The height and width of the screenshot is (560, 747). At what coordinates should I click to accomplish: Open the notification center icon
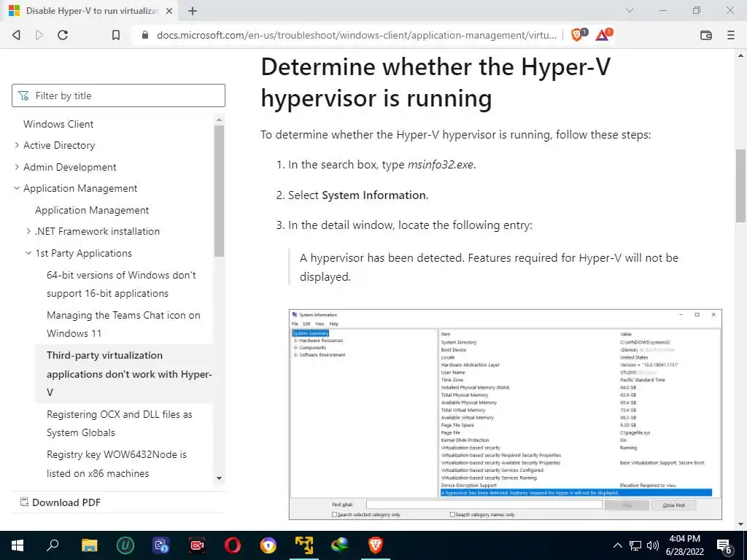click(x=724, y=545)
